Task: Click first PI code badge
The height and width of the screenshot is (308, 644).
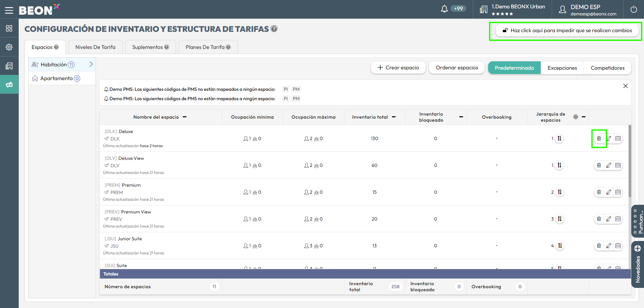Action: pyautogui.click(x=286, y=89)
